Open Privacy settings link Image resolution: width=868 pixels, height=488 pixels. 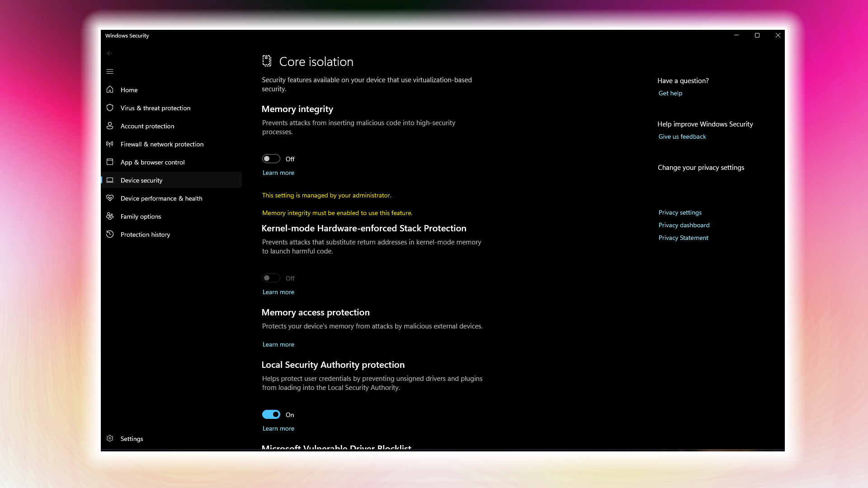(680, 212)
